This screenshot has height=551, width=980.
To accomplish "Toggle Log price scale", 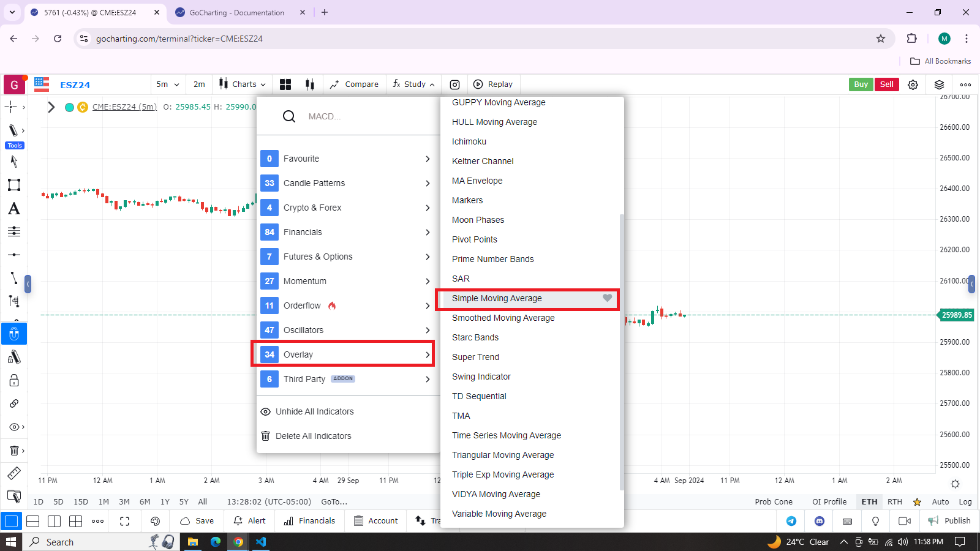I will coord(965,501).
